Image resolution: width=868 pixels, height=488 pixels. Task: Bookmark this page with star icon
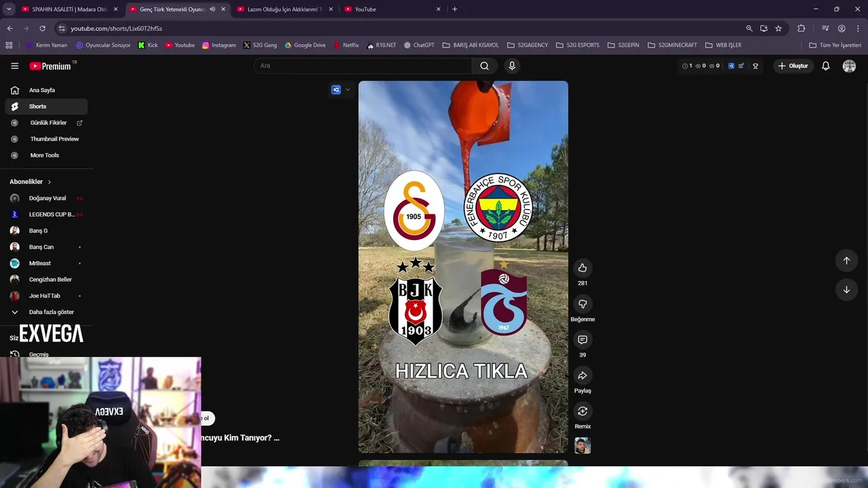(778, 28)
